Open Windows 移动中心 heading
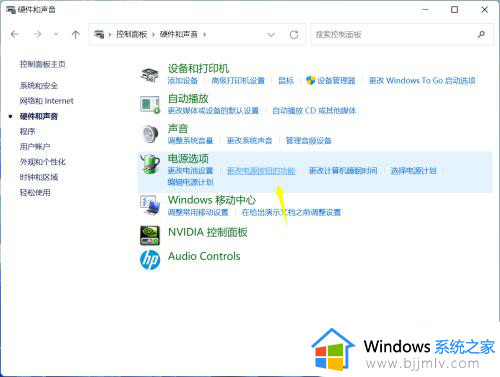The height and width of the screenshot is (377, 500). 212,200
